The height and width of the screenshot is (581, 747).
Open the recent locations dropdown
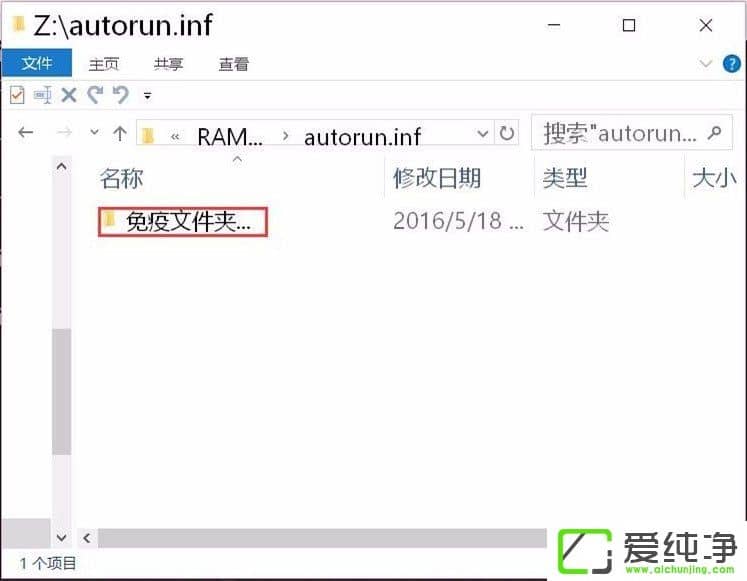pyautogui.click(x=95, y=132)
